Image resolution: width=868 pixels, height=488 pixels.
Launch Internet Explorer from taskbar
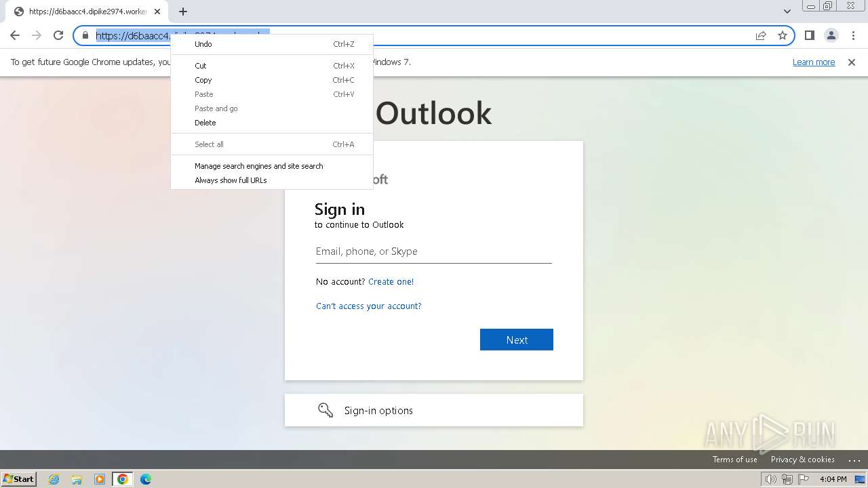click(x=54, y=479)
